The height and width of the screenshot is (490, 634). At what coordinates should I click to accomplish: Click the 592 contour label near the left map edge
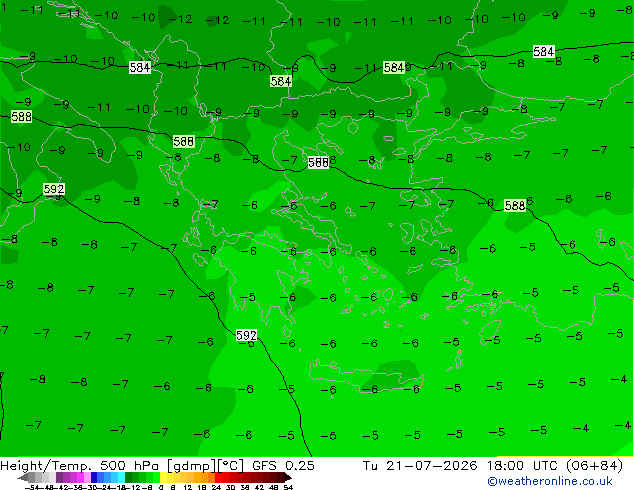54,189
